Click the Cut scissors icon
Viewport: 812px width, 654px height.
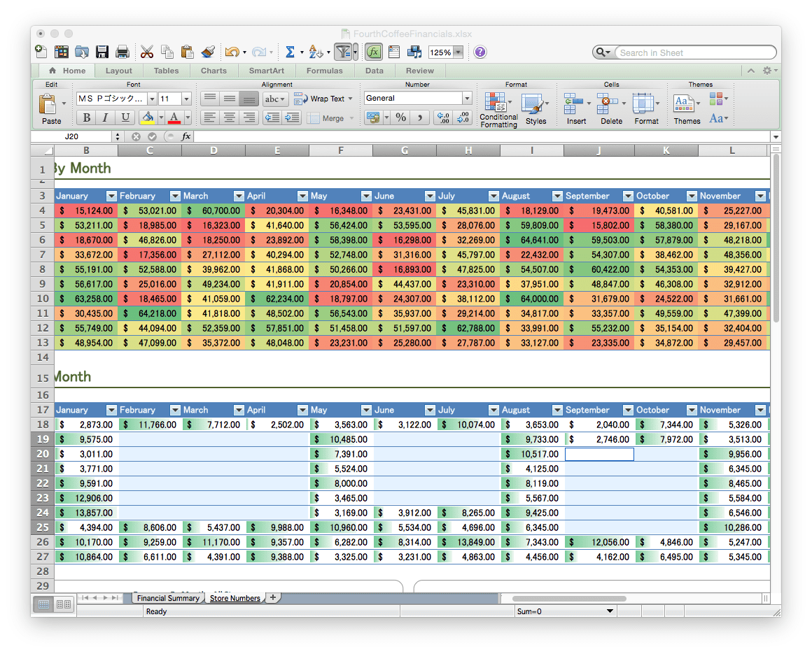pos(146,52)
